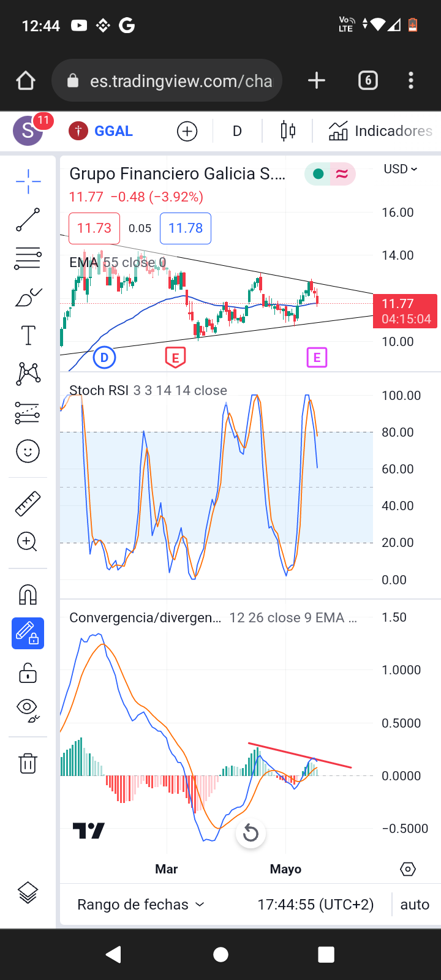
Task: Open the measure ruler tool
Action: 28,503
